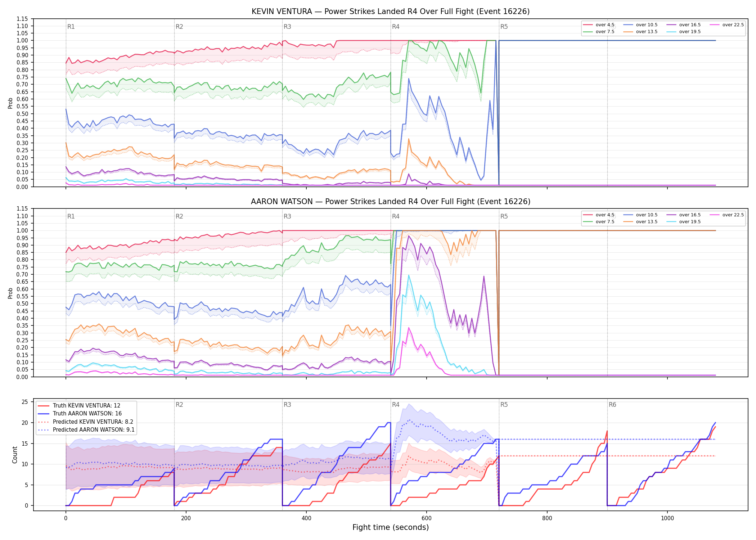The width and height of the screenshot is (756, 540).
Task: Click 'over 10.5' in Aaron Watson legend
Action: (647, 215)
